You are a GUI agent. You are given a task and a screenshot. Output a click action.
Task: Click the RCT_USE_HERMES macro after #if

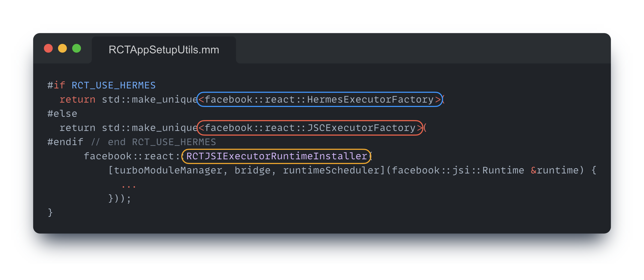click(x=113, y=85)
